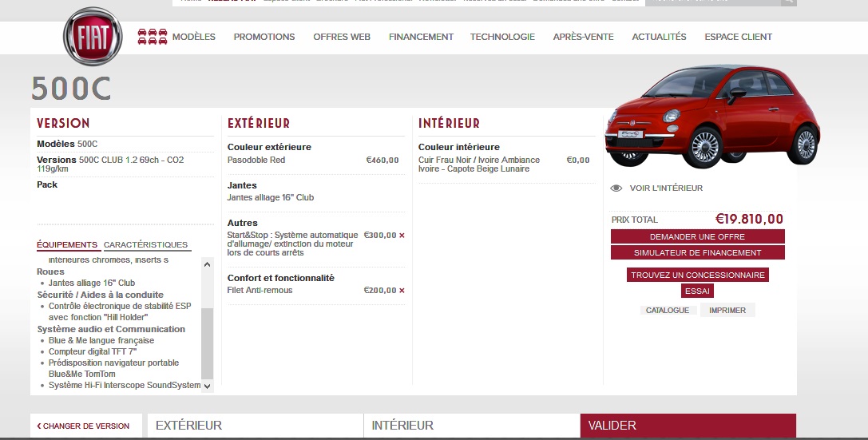Click the €0,00 interior price

pos(578,160)
